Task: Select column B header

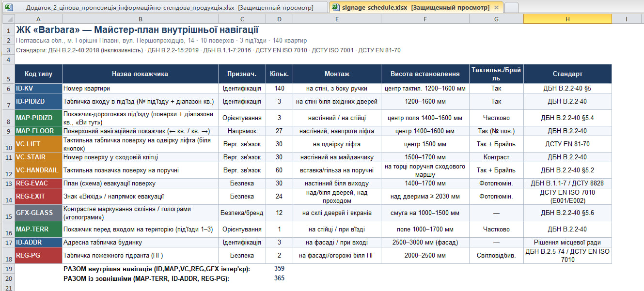Action: [x=140, y=19]
